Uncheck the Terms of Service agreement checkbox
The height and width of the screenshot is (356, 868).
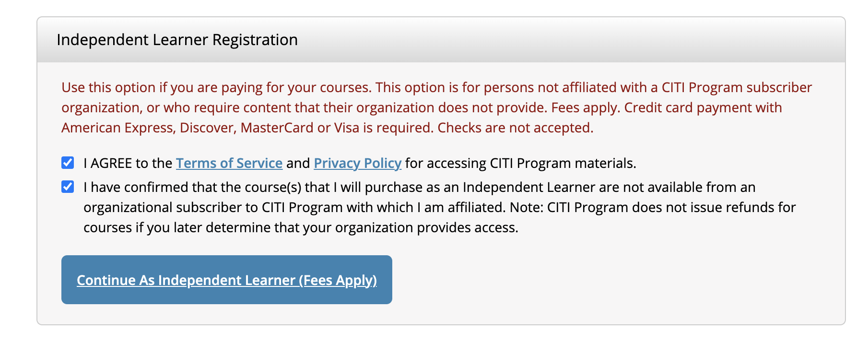click(x=68, y=163)
